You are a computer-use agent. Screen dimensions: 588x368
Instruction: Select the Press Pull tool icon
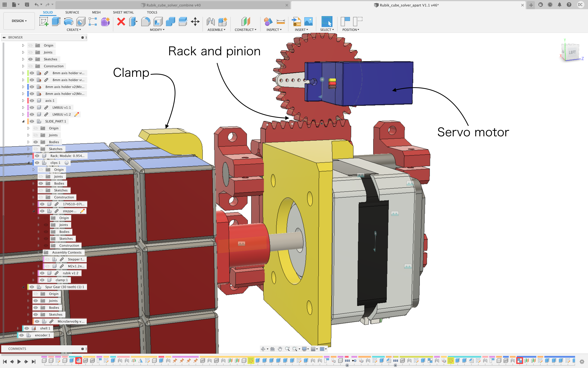click(x=133, y=21)
